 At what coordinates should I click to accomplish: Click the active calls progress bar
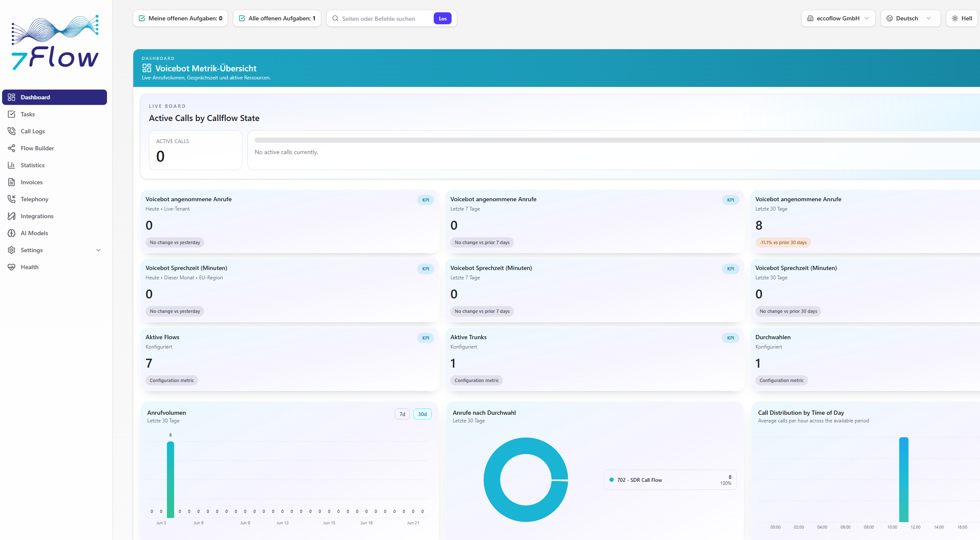(x=617, y=140)
